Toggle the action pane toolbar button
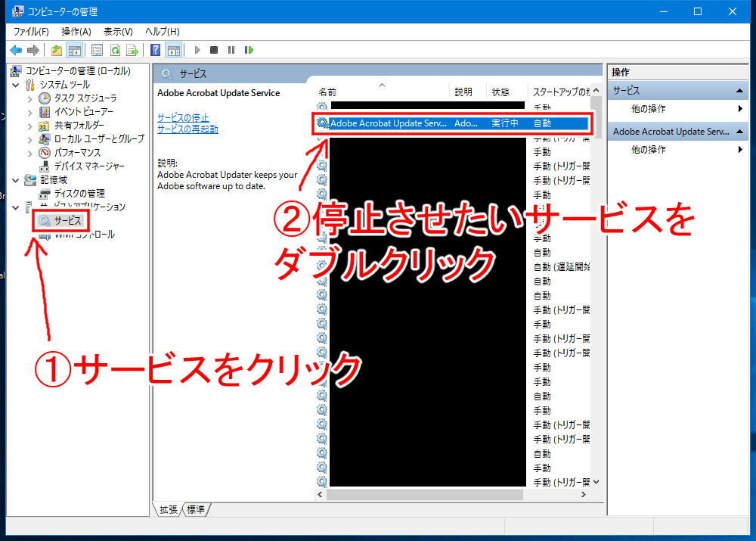This screenshot has width=756, height=541. click(x=173, y=50)
